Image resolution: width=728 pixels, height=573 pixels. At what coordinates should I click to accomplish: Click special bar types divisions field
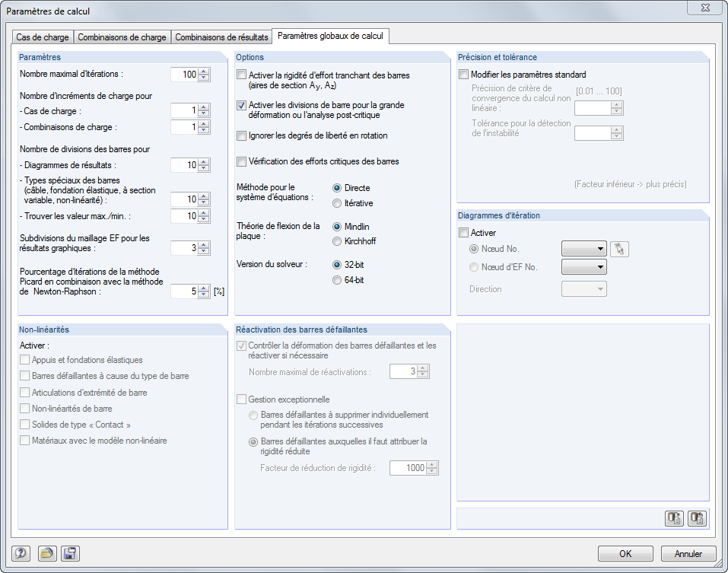[184, 199]
